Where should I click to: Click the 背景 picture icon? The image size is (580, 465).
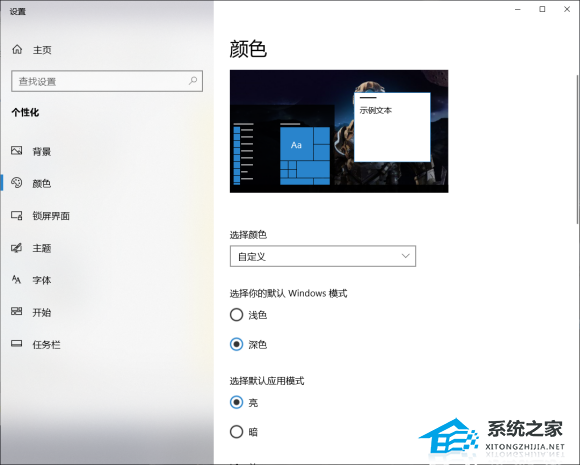pyautogui.click(x=16, y=151)
